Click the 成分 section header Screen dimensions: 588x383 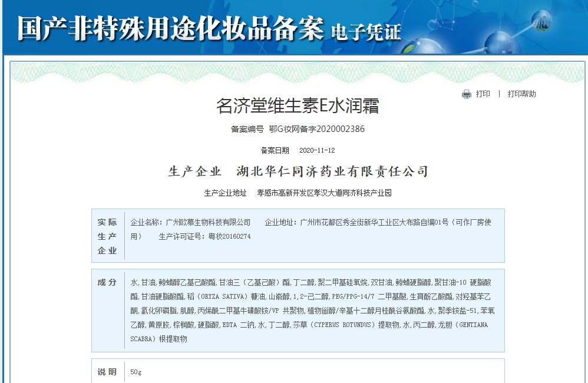(x=107, y=282)
